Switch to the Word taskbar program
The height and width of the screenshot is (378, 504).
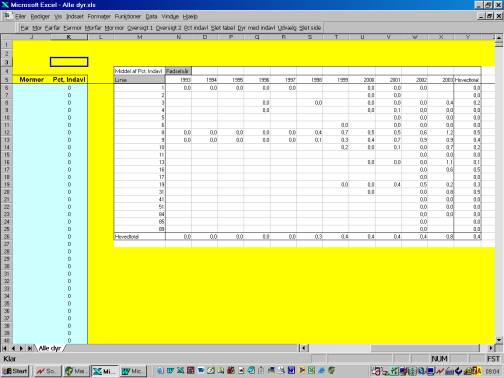click(x=133, y=371)
